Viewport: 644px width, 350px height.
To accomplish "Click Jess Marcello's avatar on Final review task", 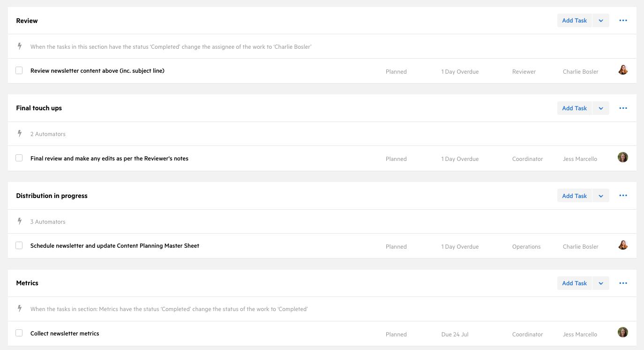I will (x=623, y=157).
